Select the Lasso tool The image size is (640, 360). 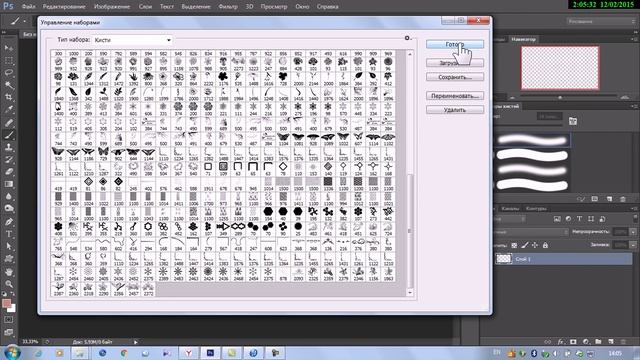tap(9, 73)
